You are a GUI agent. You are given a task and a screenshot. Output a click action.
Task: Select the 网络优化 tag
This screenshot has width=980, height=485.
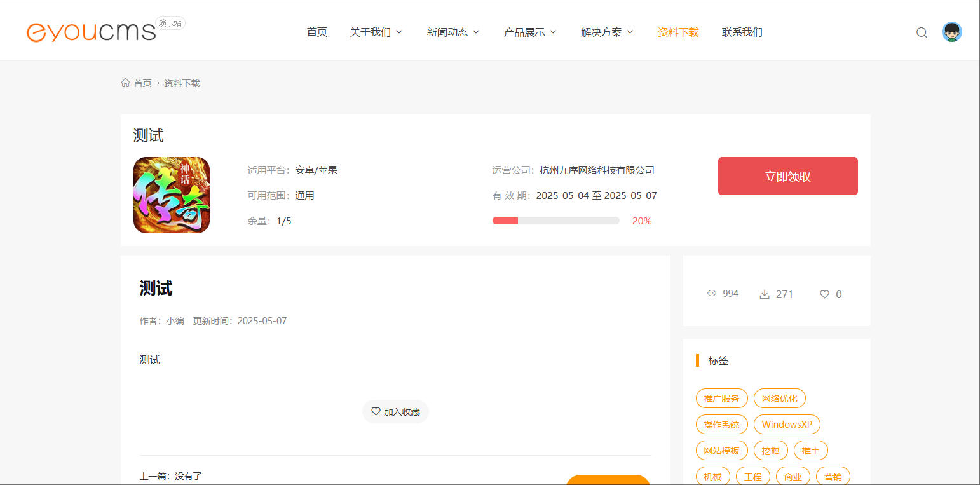[779, 399]
